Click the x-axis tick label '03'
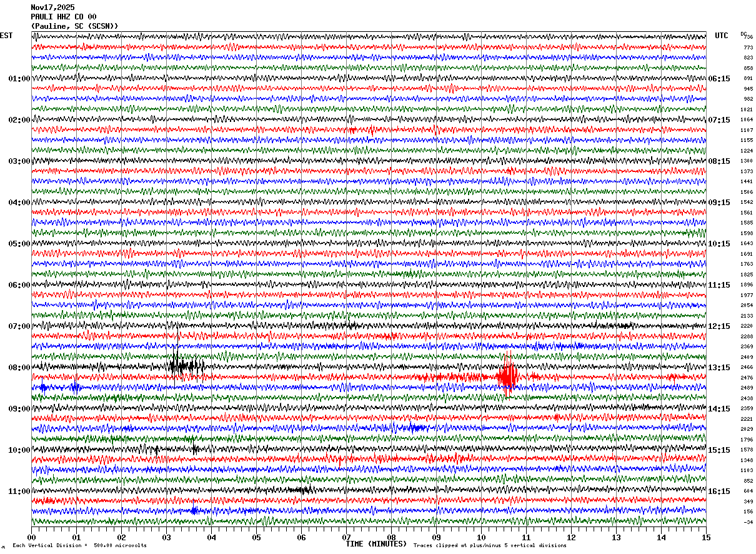This screenshot has width=756, height=554. [166, 537]
